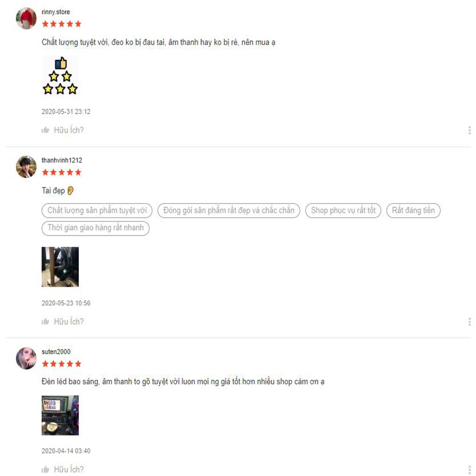This screenshot has height=476, width=476.
Task: Select 'Thời gian giao hàng rất nhanh' tag
Action: [x=95, y=228]
